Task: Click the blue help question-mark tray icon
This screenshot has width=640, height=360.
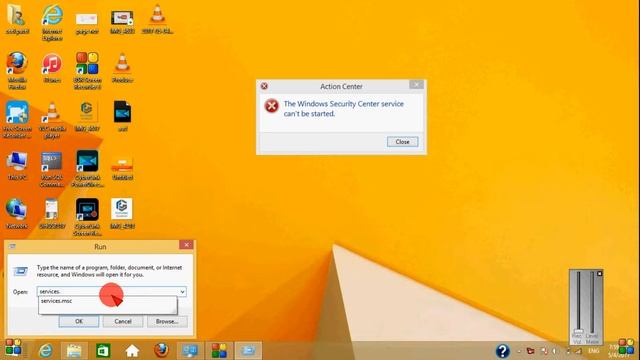Action: point(503,351)
